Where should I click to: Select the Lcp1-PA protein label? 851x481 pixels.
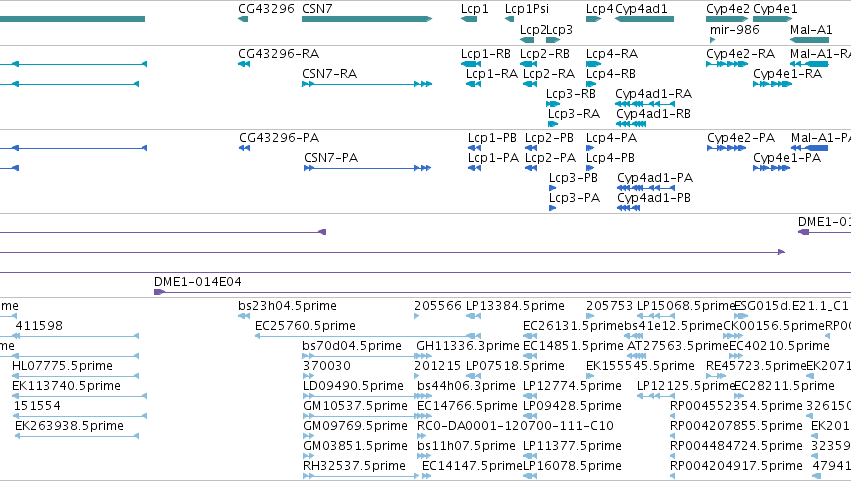click(x=493, y=158)
